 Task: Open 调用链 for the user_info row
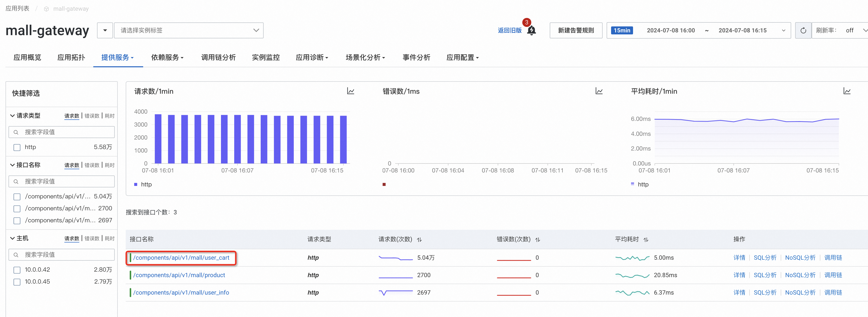click(x=833, y=293)
